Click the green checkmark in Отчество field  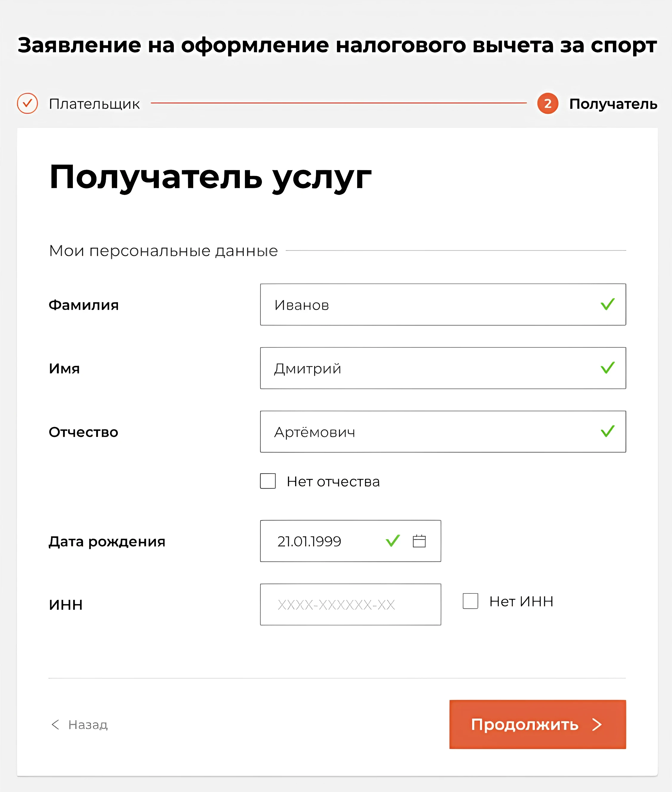[607, 431]
